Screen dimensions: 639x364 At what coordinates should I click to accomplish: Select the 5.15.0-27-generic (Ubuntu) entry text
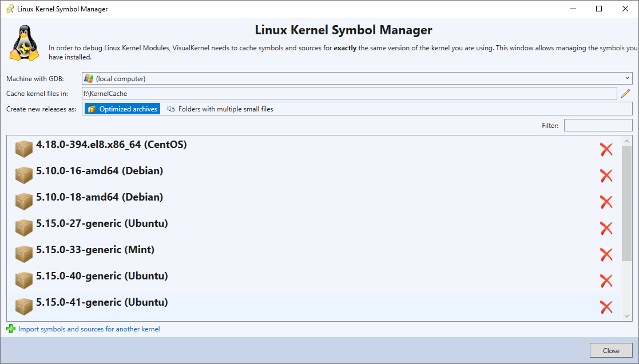tap(102, 223)
